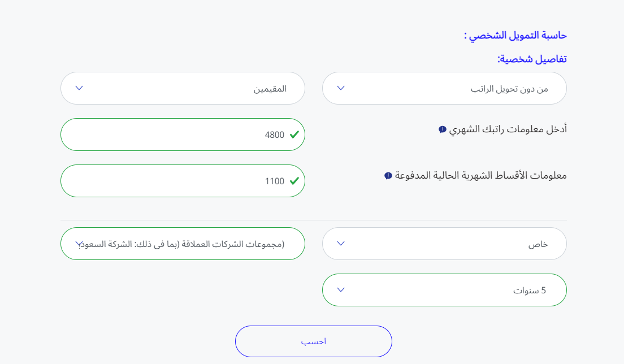The height and width of the screenshot is (364, 624).
Task: Open the المقيمين residency dropdown
Action: pyautogui.click(x=183, y=88)
